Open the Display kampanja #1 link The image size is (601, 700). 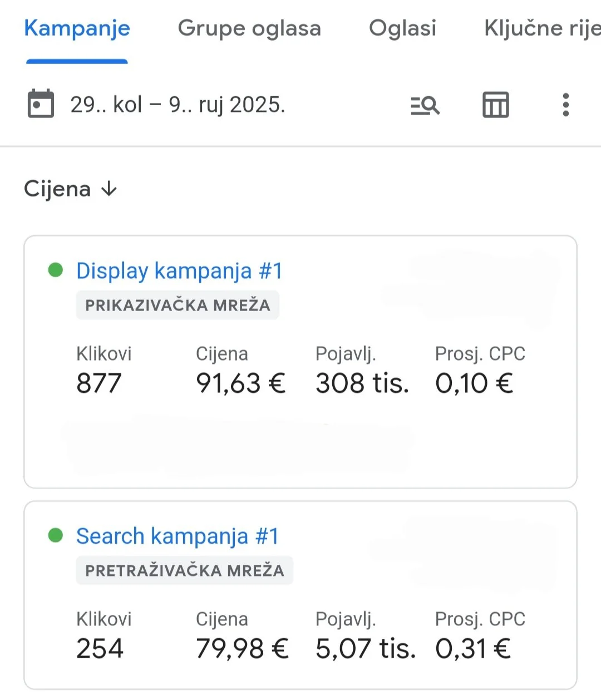point(179,271)
